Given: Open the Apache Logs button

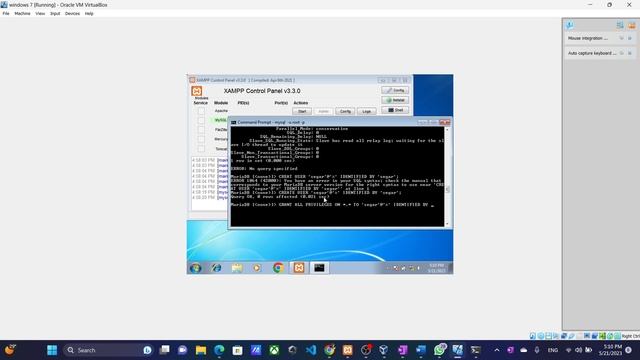Looking at the screenshot, I should coord(367,111).
